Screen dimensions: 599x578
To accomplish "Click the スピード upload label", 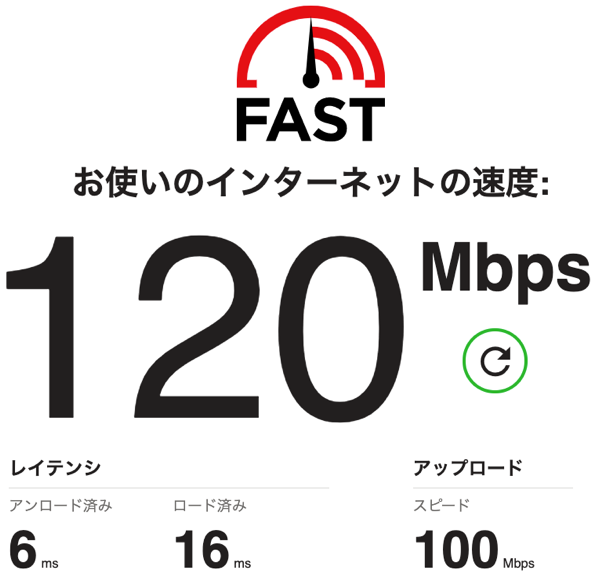I will pyautogui.click(x=441, y=505).
